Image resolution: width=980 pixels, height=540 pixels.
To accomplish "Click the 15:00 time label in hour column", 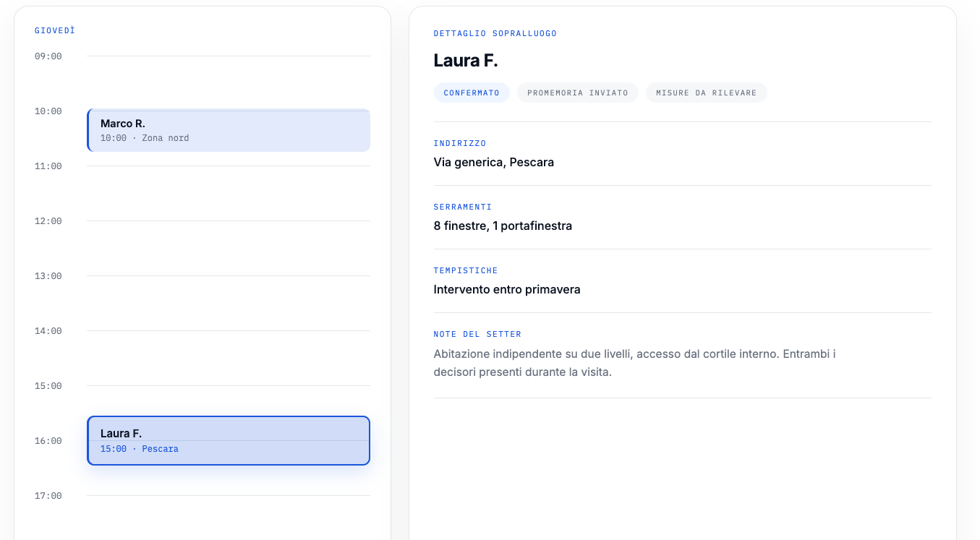I will coord(48,386).
